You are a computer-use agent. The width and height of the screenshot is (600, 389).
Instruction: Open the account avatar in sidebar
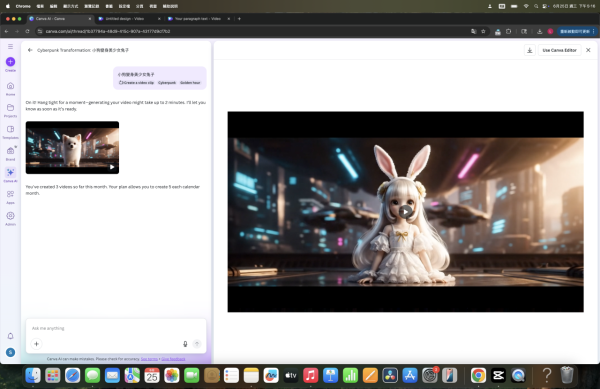coord(10,352)
